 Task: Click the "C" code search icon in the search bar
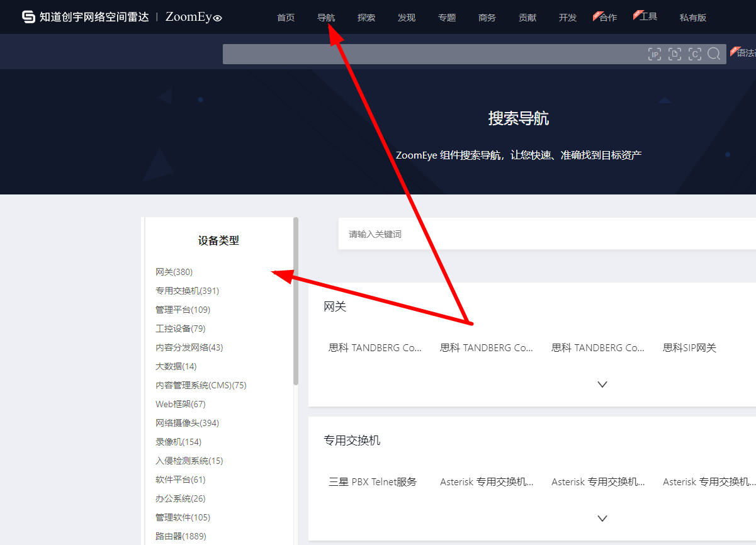point(695,54)
